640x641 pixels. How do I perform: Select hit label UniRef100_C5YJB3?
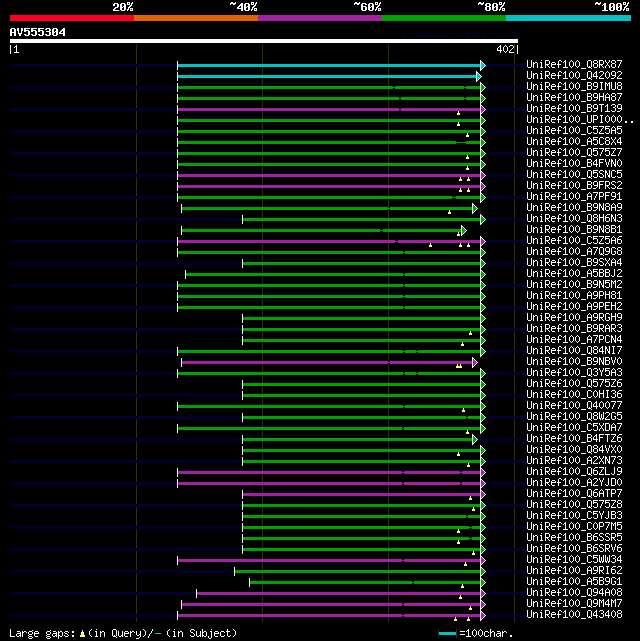(x=574, y=515)
